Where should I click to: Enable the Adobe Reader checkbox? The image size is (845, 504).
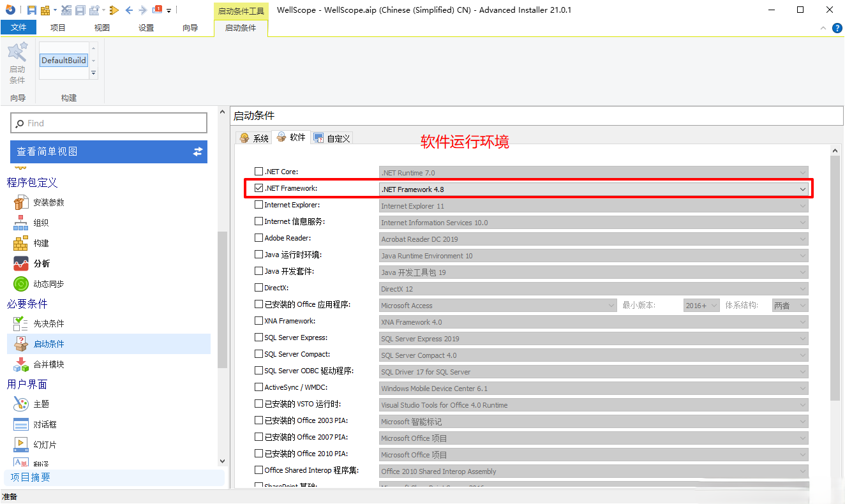tap(258, 238)
